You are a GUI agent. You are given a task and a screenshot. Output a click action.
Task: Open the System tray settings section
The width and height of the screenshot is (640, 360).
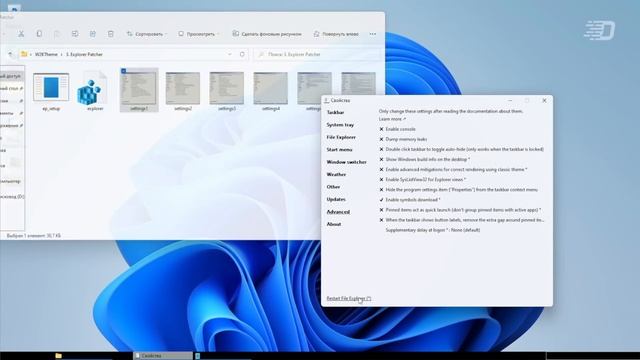point(340,125)
